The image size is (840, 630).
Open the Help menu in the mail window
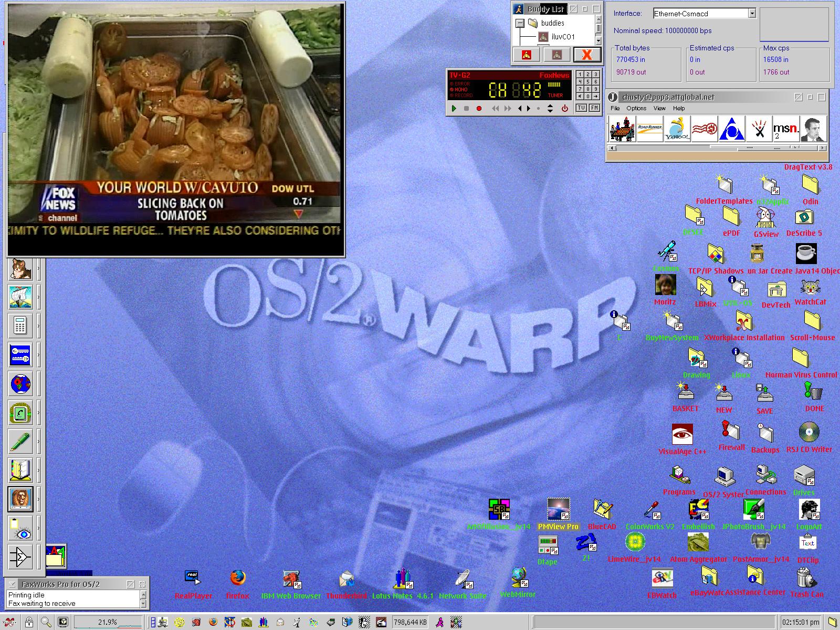(679, 108)
